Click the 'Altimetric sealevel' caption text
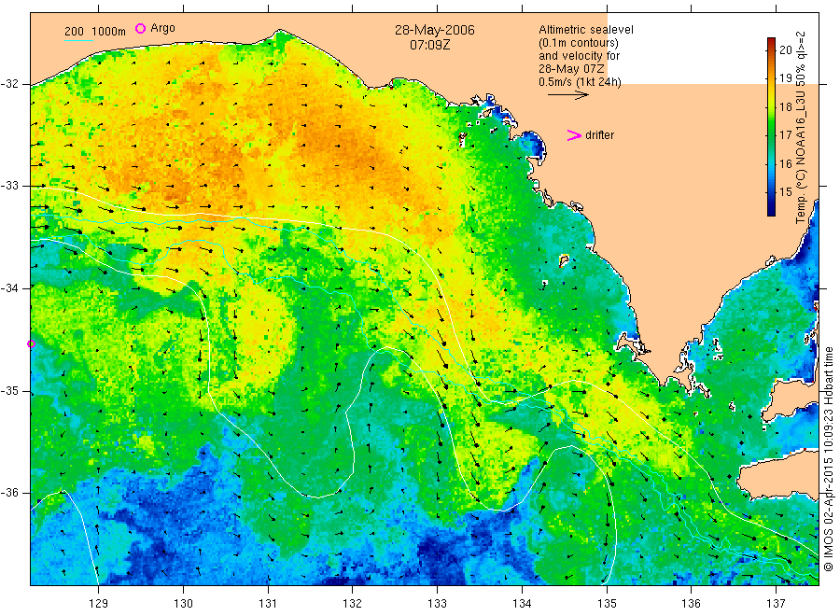The height and width of the screenshot is (616, 840). pos(586,30)
